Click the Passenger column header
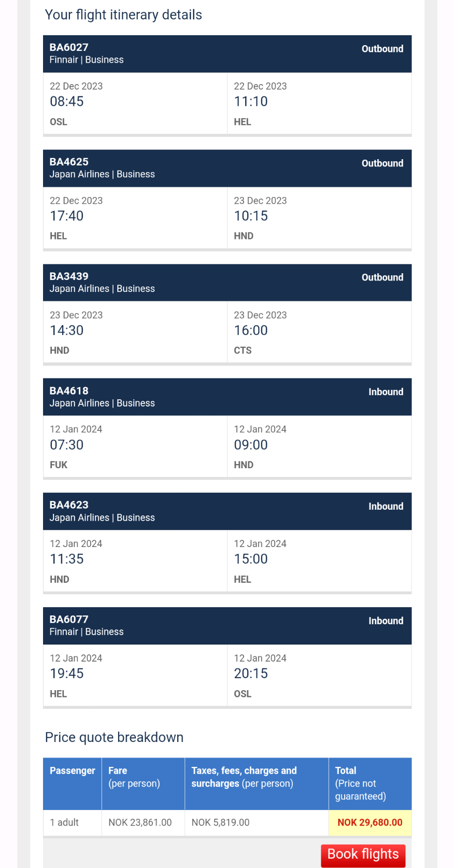The image size is (454, 868). (73, 784)
